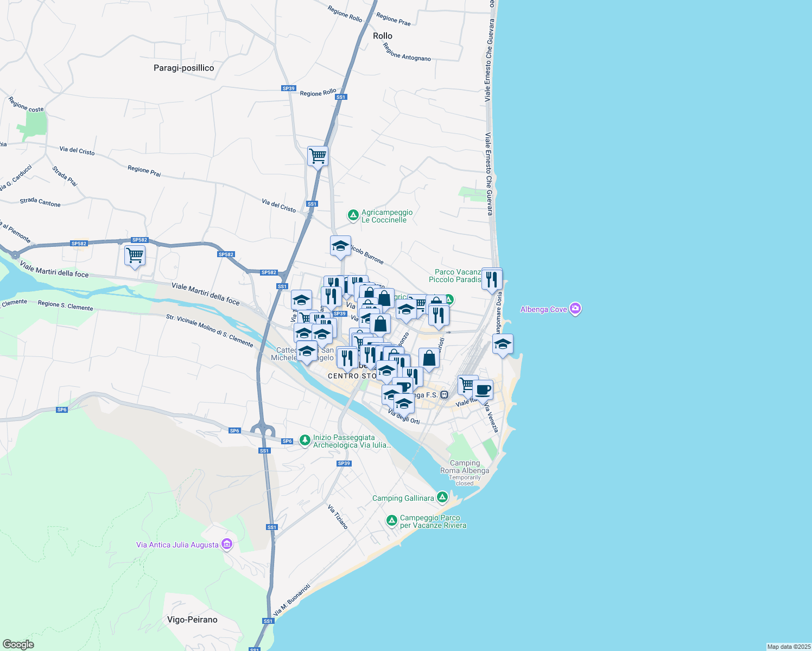Screen dimensions: 812x651
Task: Select the restaurant marker near Parco Vacanze Piccolo Paradiso
Action: [492, 278]
